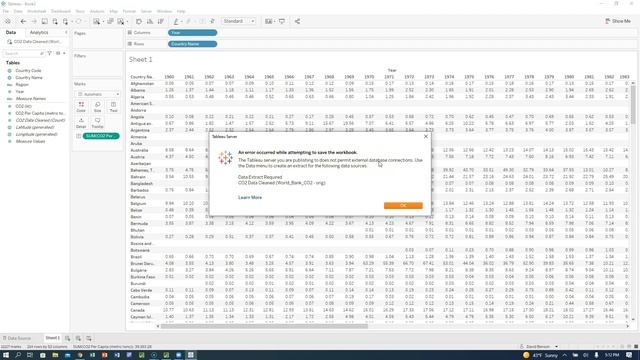
Task: Expand the Data pane view options arrow
Action: tap(64, 53)
